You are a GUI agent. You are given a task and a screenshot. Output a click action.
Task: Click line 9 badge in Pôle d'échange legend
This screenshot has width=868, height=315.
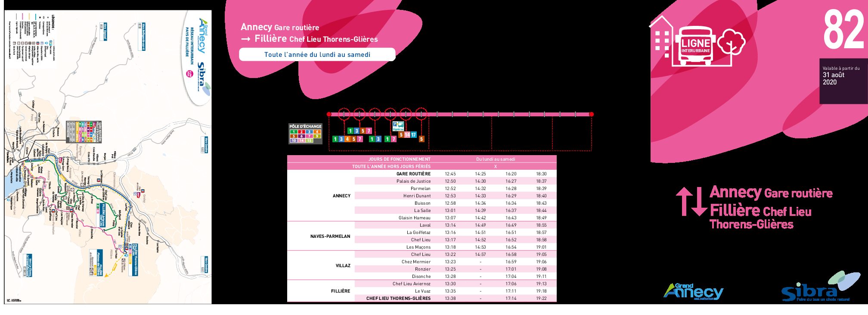click(317, 136)
